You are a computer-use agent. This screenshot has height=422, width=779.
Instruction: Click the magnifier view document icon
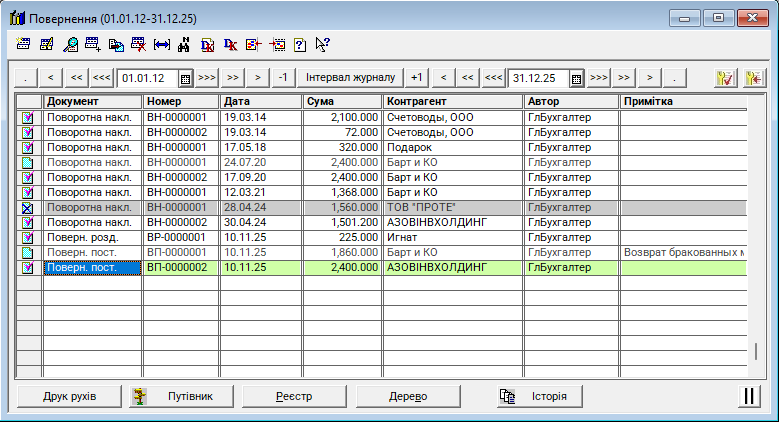(70, 44)
